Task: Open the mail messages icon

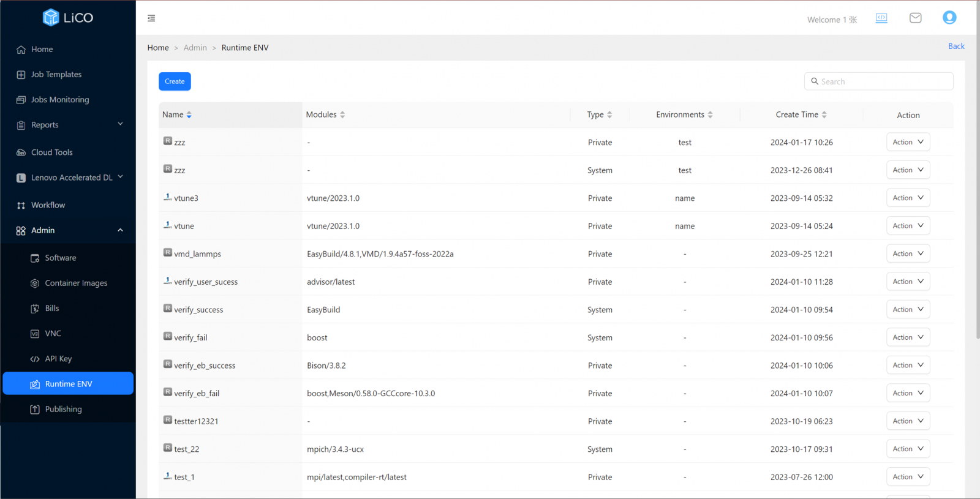Action: 915,18
